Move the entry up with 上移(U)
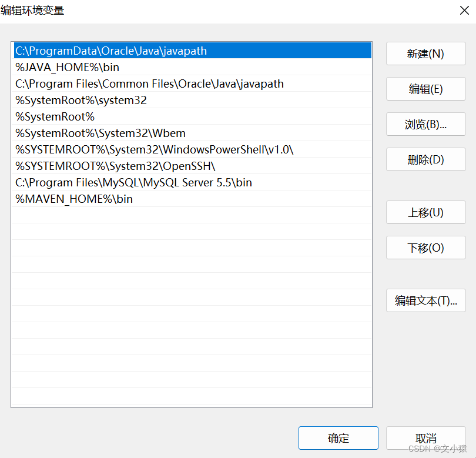The image size is (476, 458). pos(425,212)
